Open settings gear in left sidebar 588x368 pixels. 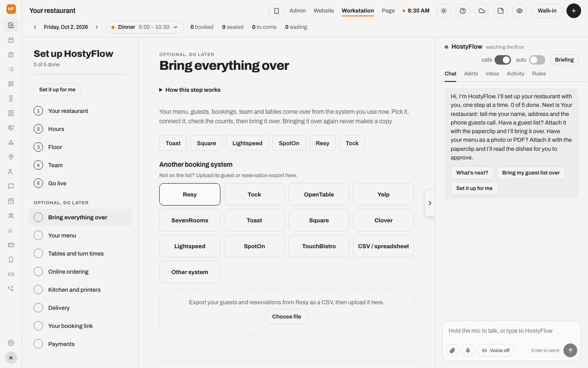click(11, 343)
